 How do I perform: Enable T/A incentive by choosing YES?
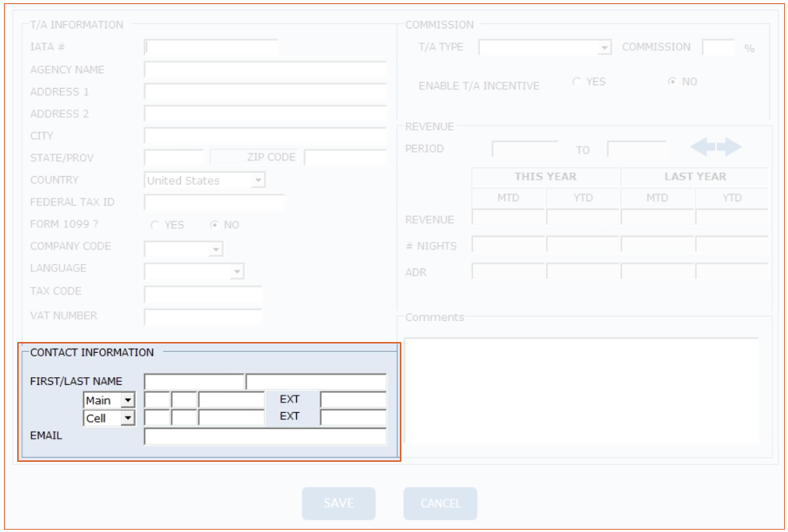[x=577, y=82]
